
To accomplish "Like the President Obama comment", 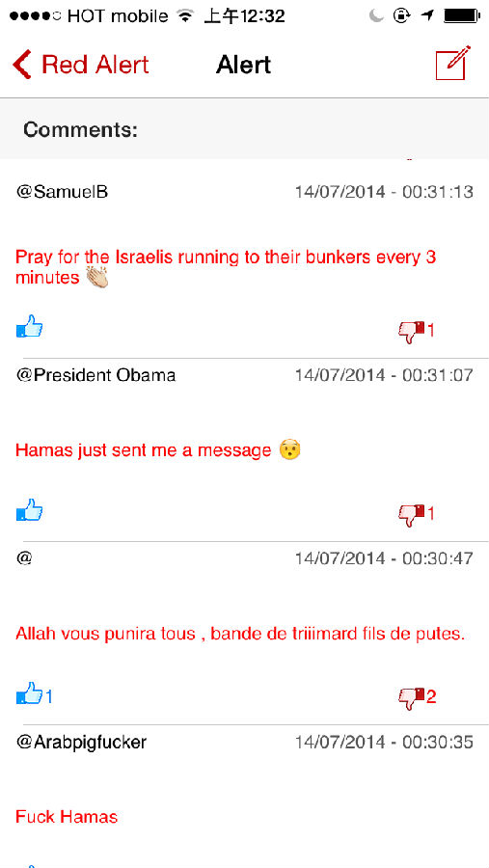I will pyautogui.click(x=29, y=510).
